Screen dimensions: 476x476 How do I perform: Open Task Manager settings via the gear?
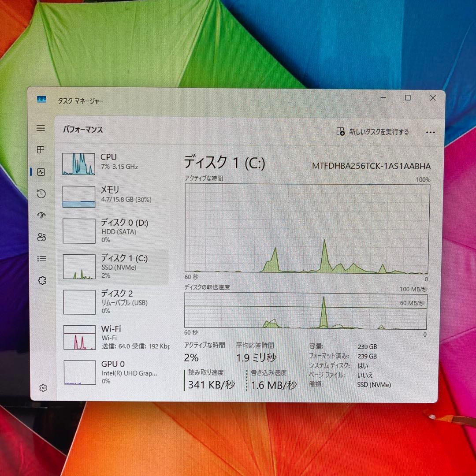[x=43, y=387]
